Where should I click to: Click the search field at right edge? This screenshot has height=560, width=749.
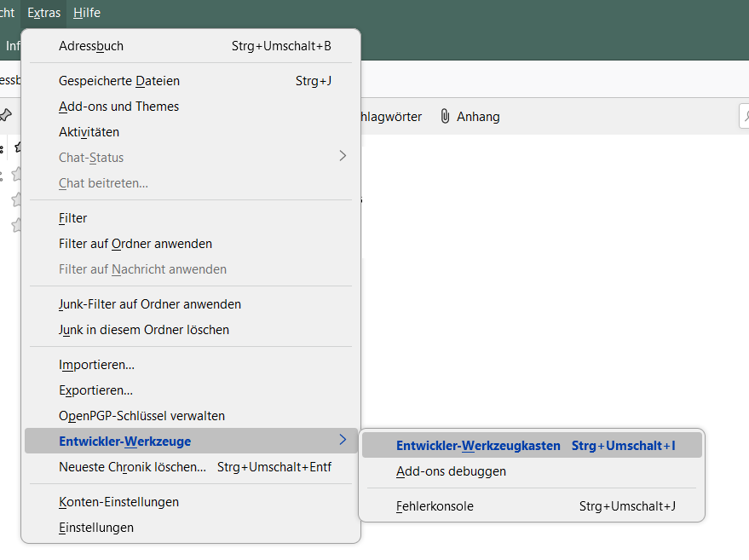743,116
